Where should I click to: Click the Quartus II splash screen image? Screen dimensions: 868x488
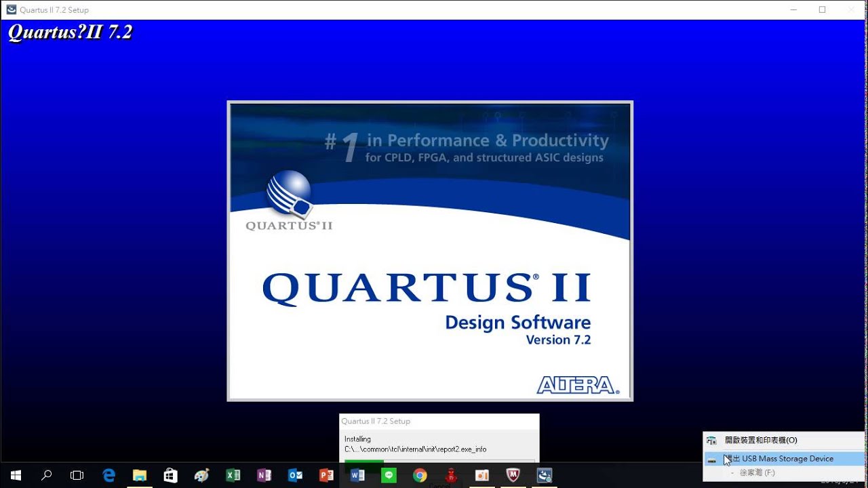click(x=430, y=251)
